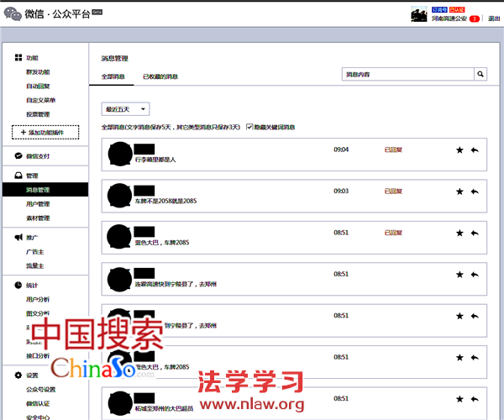Click the 09:04 timestamp
Screen dimensions: 504x420
point(341,150)
